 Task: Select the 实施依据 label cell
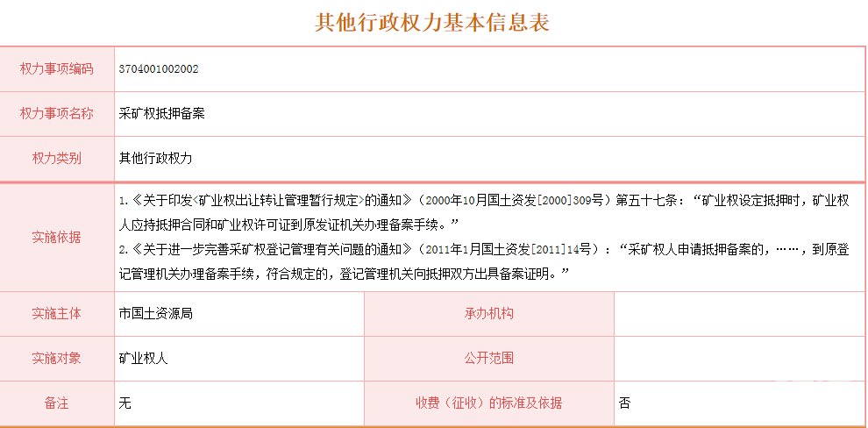pos(57,237)
